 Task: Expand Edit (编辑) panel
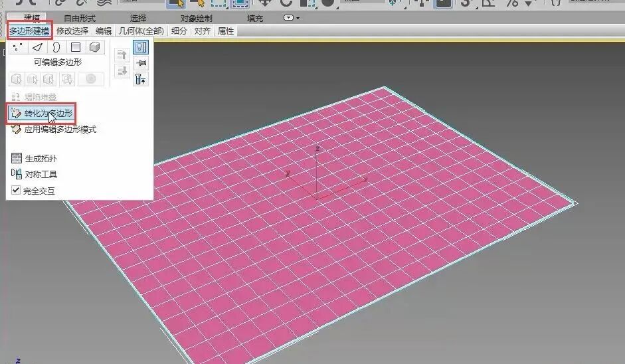[x=103, y=31]
